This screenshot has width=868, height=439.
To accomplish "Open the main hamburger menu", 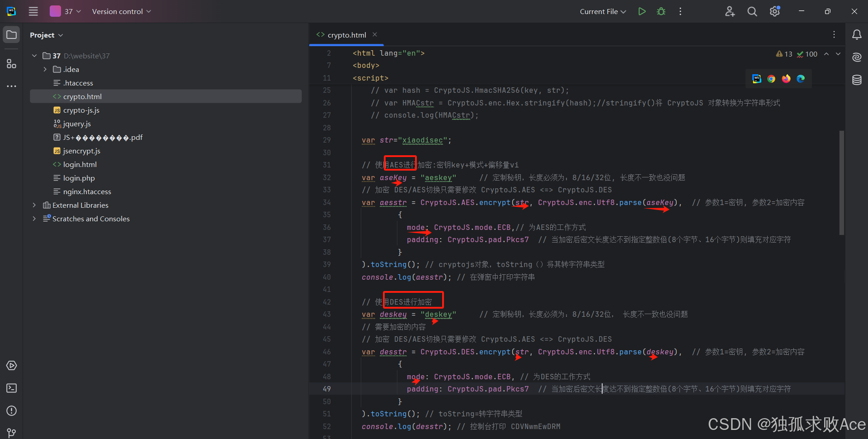I will coord(33,11).
